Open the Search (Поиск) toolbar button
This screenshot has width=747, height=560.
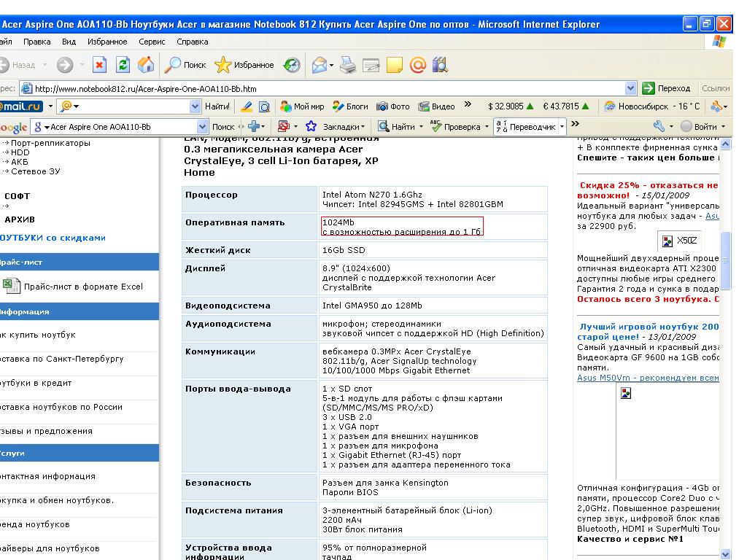click(185, 65)
